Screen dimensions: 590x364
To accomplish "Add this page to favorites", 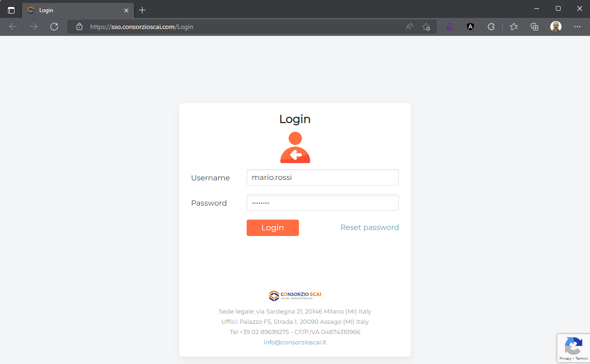I will pyautogui.click(x=426, y=27).
